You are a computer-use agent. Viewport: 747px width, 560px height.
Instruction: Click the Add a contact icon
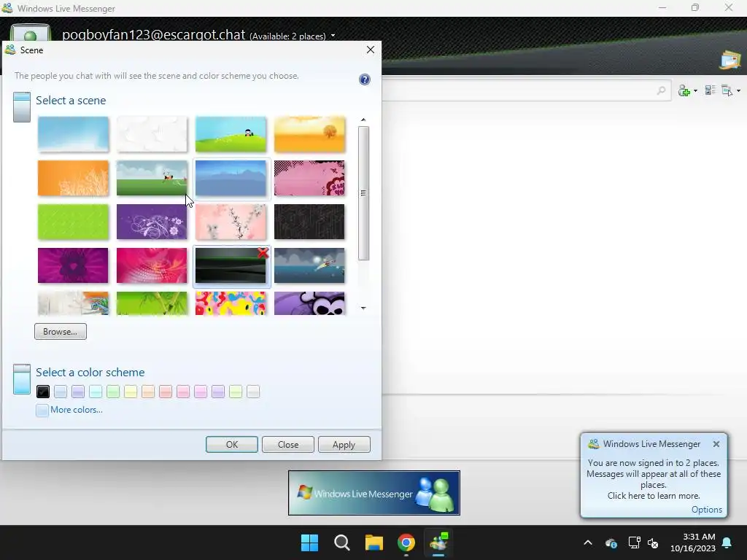[x=684, y=90]
